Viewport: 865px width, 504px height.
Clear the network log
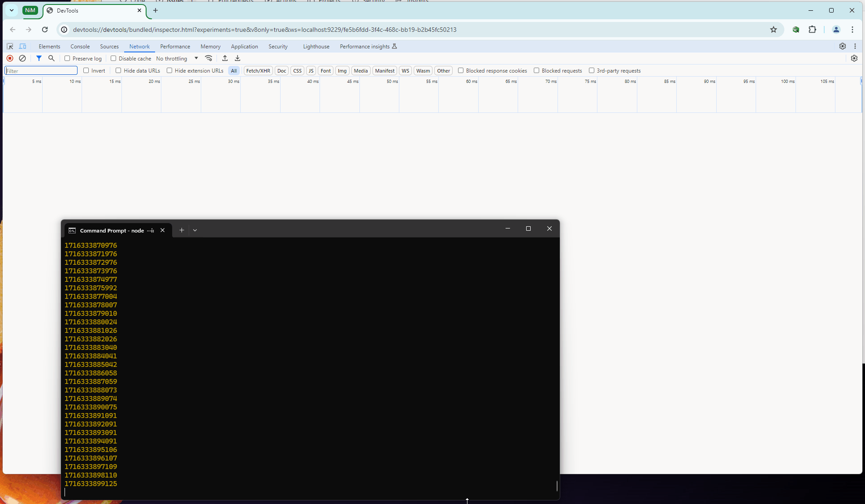click(x=22, y=58)
